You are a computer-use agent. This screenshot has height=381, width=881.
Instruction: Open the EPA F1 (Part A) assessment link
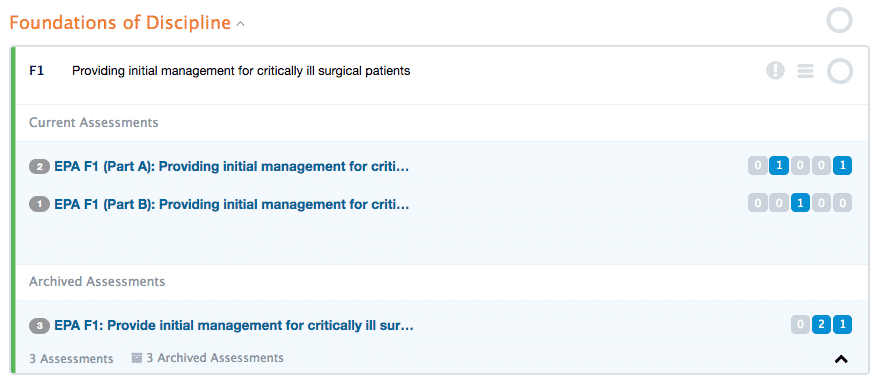tap(231, 166)
